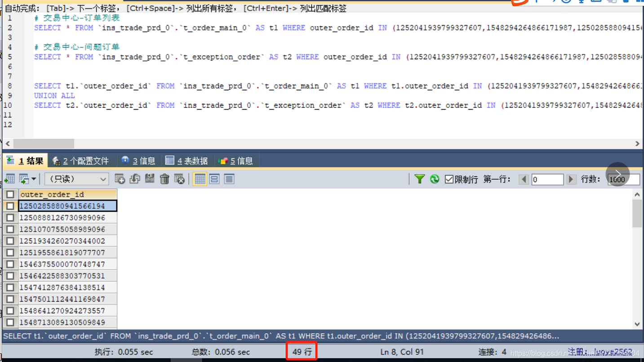Switch to form view mode

(214, 179)
